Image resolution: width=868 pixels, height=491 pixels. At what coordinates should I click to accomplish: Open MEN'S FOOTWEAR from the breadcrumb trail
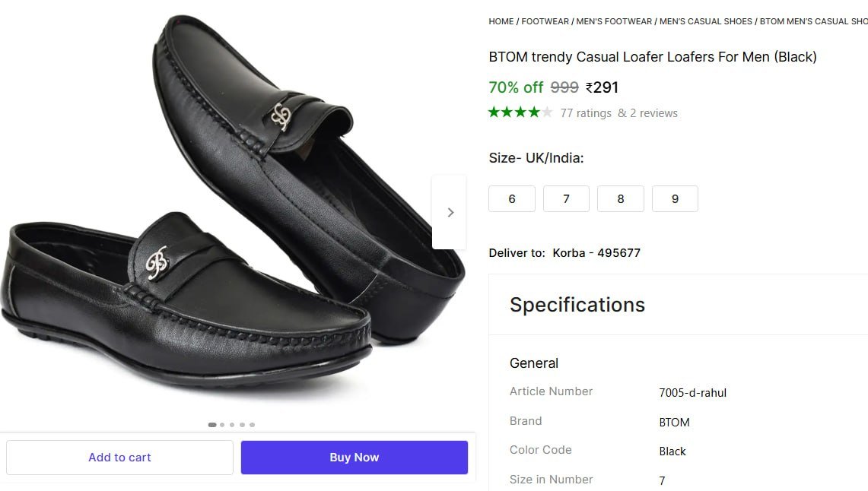pyautogui.click(x=613, y=21)
